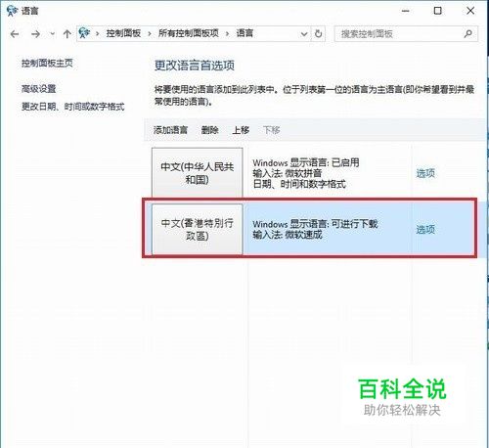Refresh the current page
Image resolution: width=489 pixels, height=448 pixels.
coord(318,33)
